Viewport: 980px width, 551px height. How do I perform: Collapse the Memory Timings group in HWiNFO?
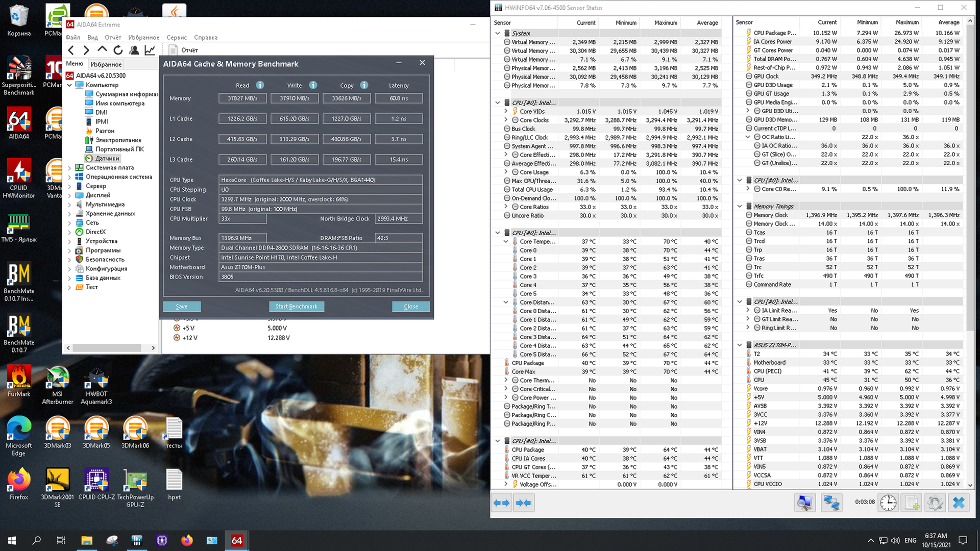(740, 206)
